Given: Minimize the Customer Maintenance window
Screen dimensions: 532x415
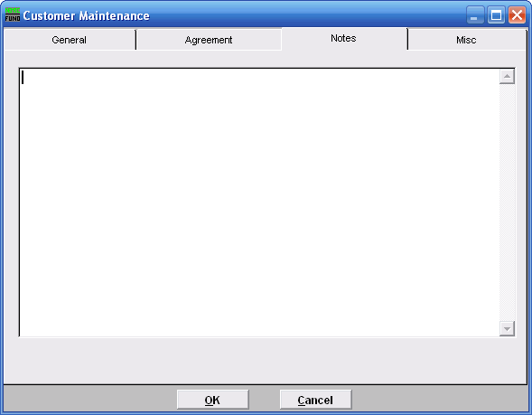Looking at the screenshot, I should [475, 15].
